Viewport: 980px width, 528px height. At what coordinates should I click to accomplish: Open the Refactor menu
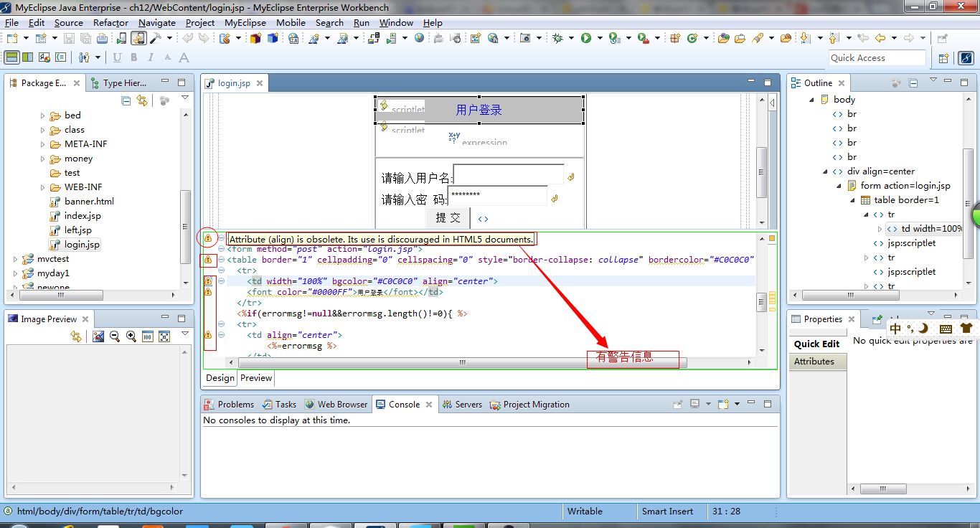[110, 22]
